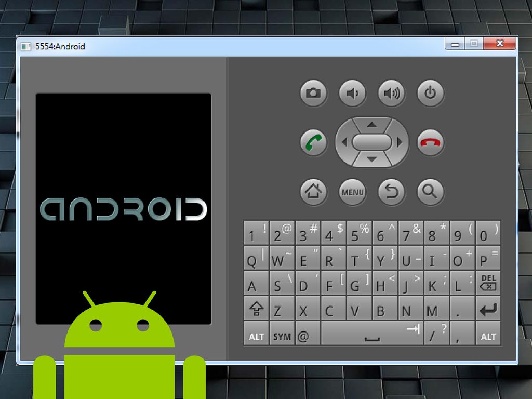Tap the @ key on keyboard
The height and width of the screenshot is (399, 532).
tap(308, 333)
